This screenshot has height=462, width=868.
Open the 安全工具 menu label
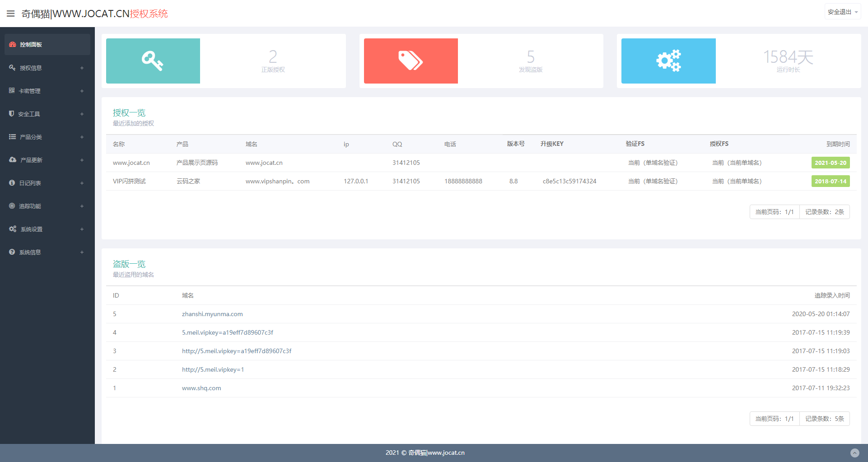point(29,114)
